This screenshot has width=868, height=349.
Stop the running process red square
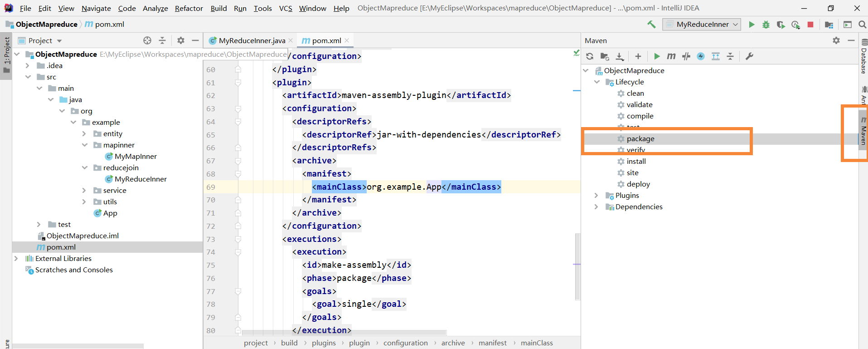(810, 25)
